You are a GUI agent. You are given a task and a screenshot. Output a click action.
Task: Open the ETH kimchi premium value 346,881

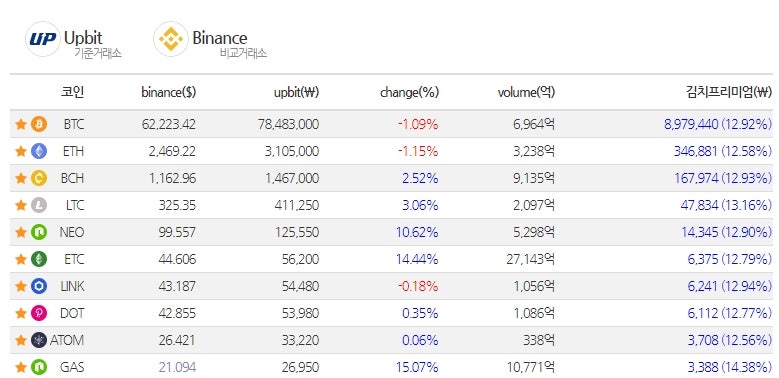[695, 151]
